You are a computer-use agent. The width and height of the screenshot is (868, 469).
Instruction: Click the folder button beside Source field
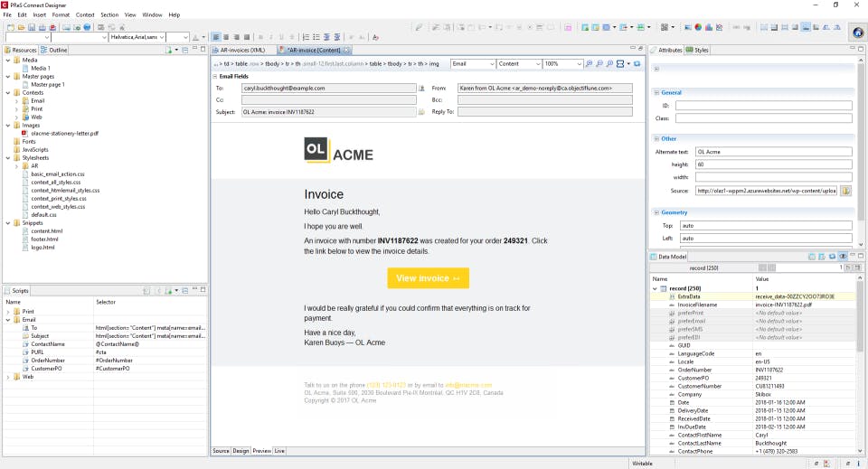846,191
